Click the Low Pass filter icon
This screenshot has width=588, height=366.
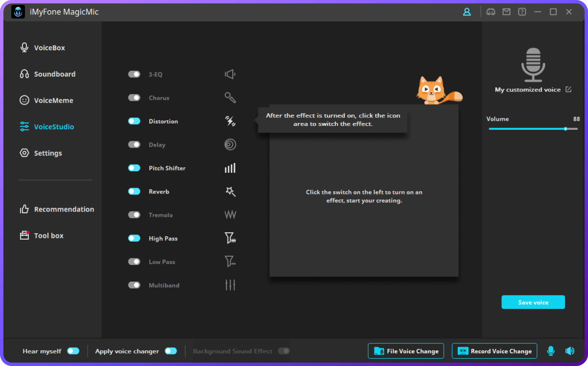coord(230,262)
